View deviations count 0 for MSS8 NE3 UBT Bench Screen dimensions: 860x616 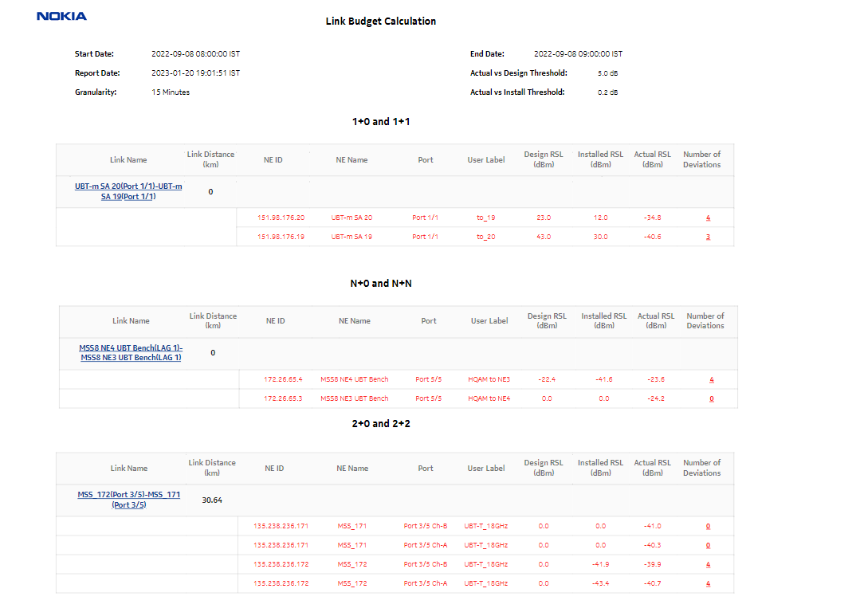click(x=711, y=398)
